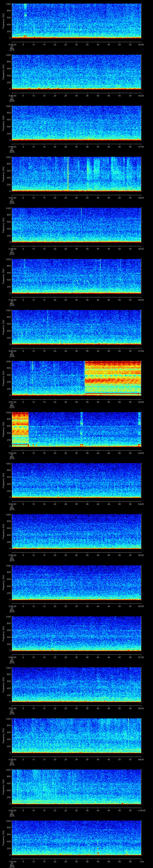
Task: Open the 0:53:00 spectrogram panel
Action: click(x=76, y=480)
